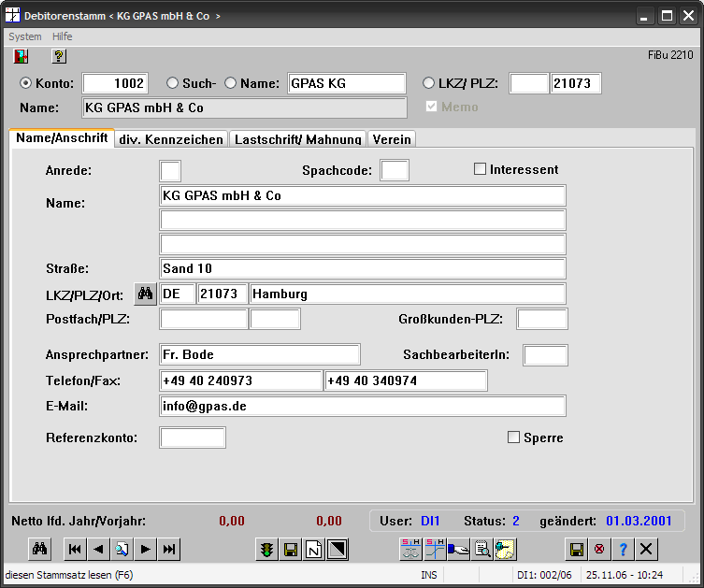Click the red cancel circle icon
704x588 pixels.
599,550
